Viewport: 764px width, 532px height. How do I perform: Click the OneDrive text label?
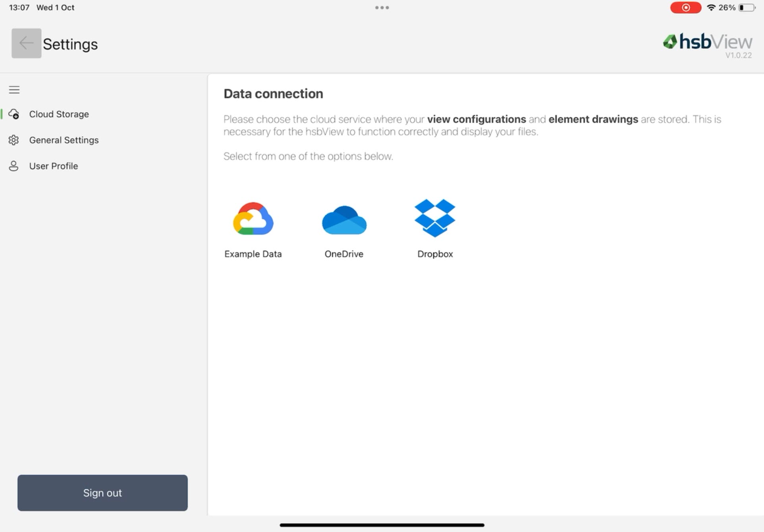[x=344, y=254]
